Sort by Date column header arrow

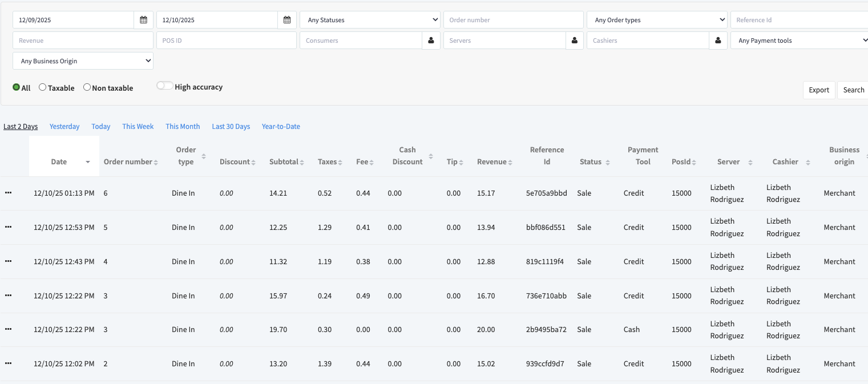pyautogui.click(x=88, y=162)
